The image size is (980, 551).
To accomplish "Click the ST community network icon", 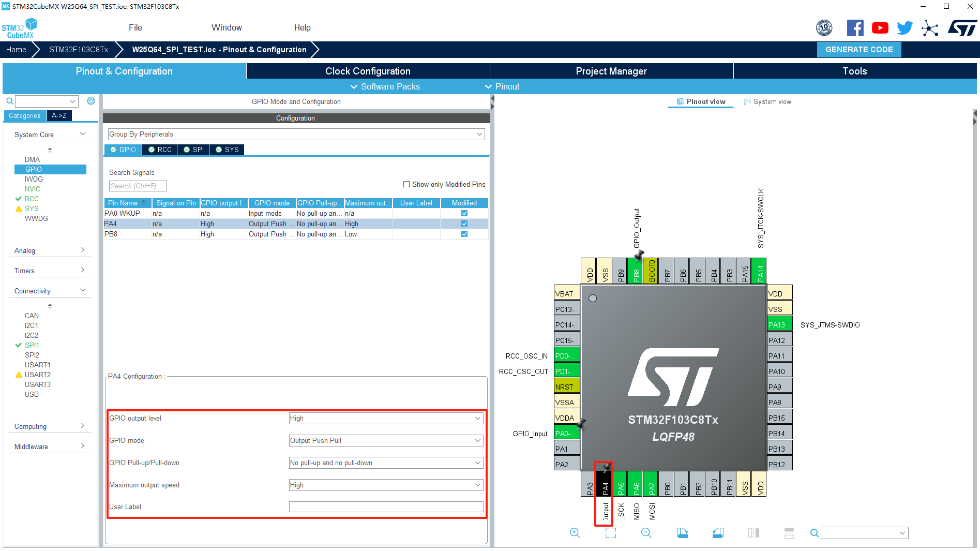I will click(930, 28).
